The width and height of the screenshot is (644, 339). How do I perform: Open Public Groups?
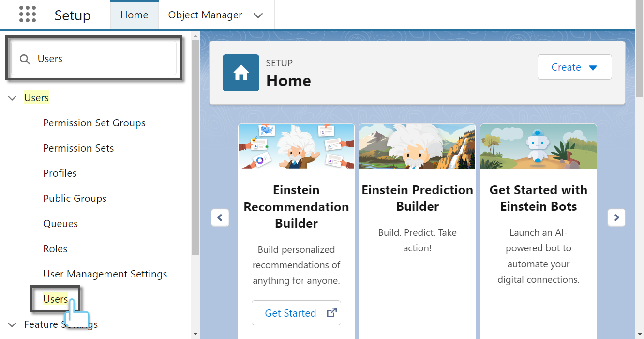(75, 199)
